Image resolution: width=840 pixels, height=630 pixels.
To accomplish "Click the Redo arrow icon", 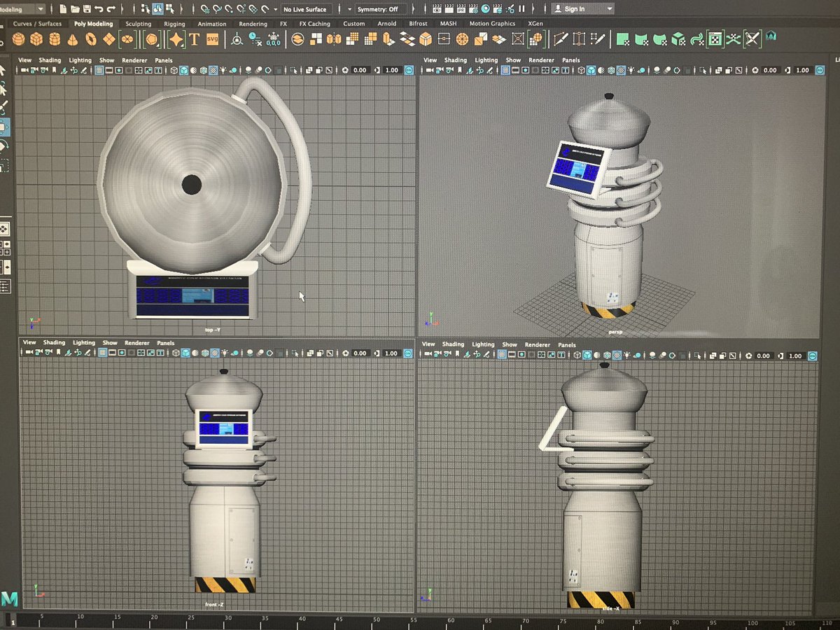I will (x=111, y=9).
